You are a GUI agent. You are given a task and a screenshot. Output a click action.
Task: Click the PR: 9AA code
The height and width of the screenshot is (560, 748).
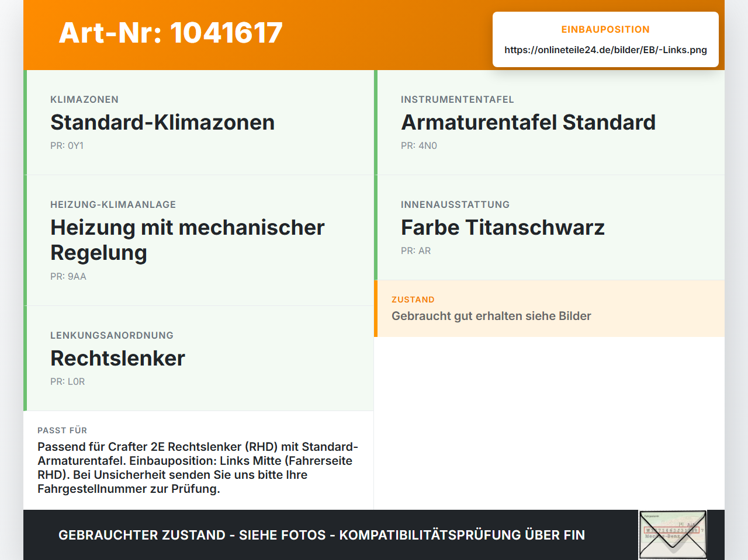[x=68, y=276]
